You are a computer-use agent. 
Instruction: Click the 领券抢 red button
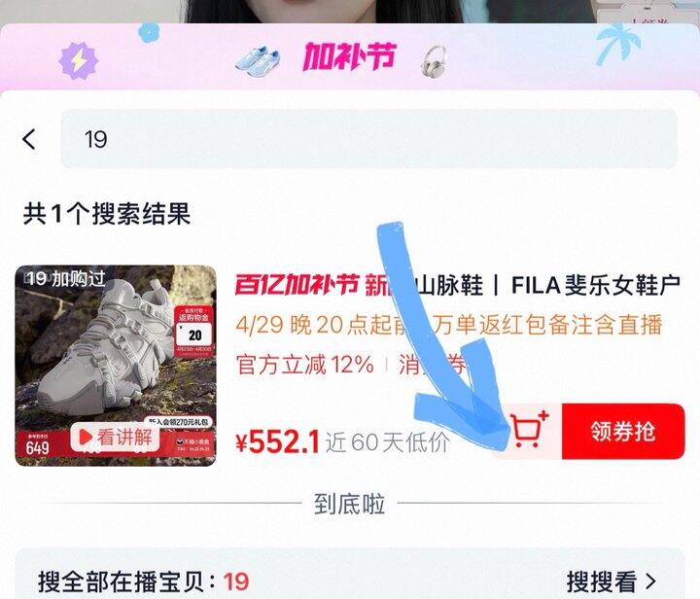(x=623, y=431)
